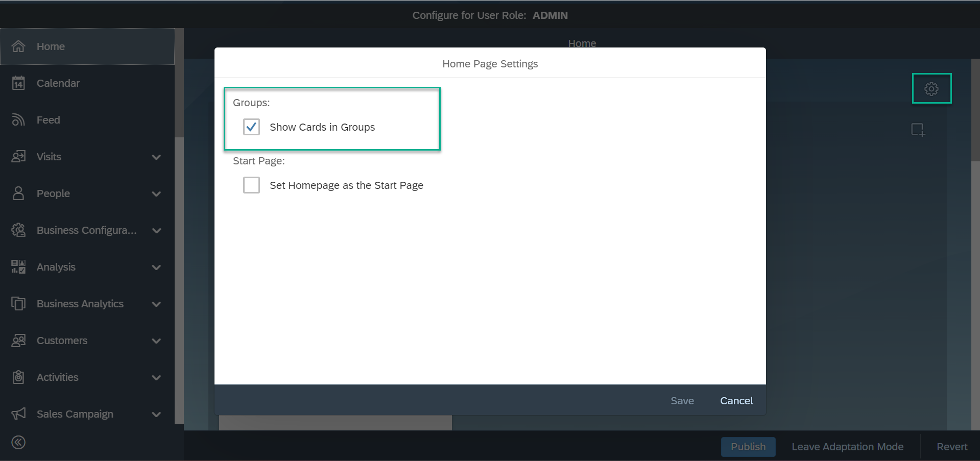Expand the Customers menu chevron
This screenshot has width=980, height=461.
(x=156, y=341)
